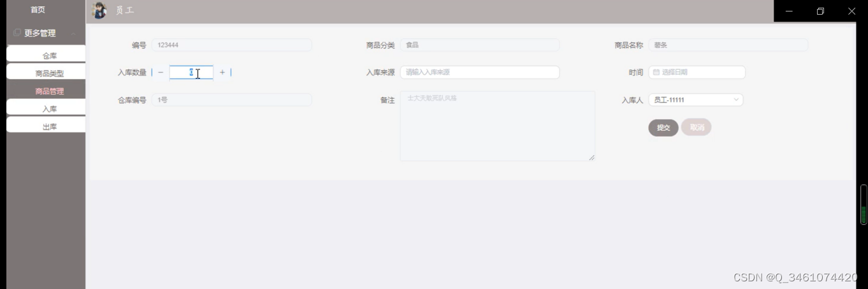
Task: Restore down the window
Action: (x=820, y=11)
